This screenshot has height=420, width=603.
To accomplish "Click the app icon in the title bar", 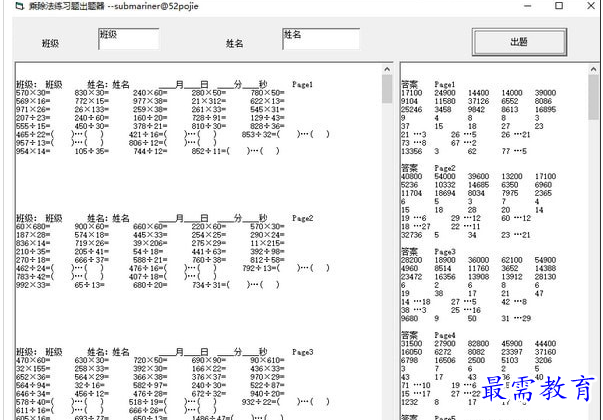I will point(8,8).
